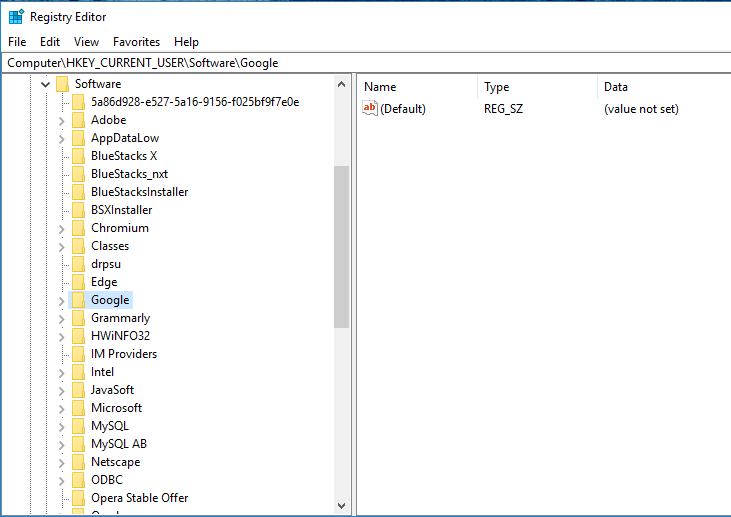The width and height of the screenshot is (731, 517).
Task: Click the registry path address bar
Action: tap(365, 62)
